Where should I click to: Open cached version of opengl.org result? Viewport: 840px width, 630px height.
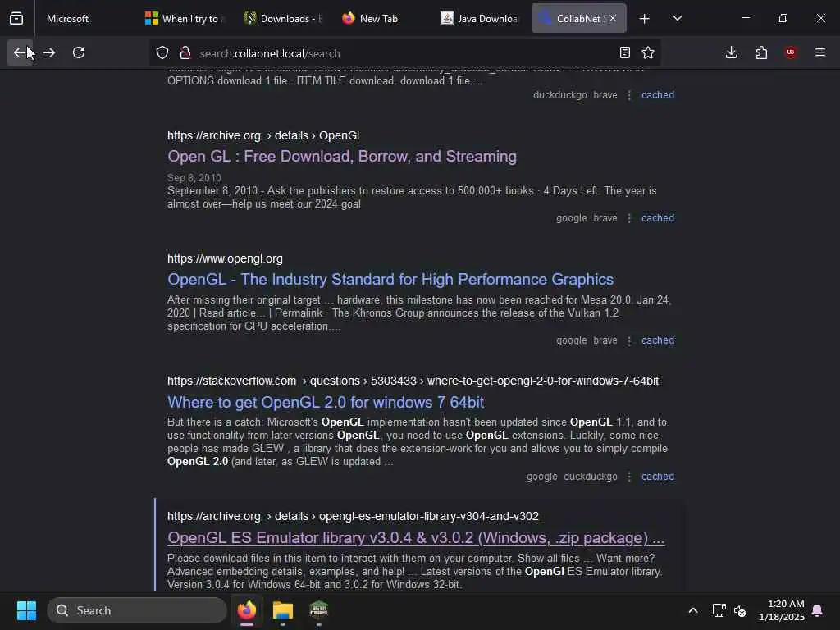coord(658,340)
